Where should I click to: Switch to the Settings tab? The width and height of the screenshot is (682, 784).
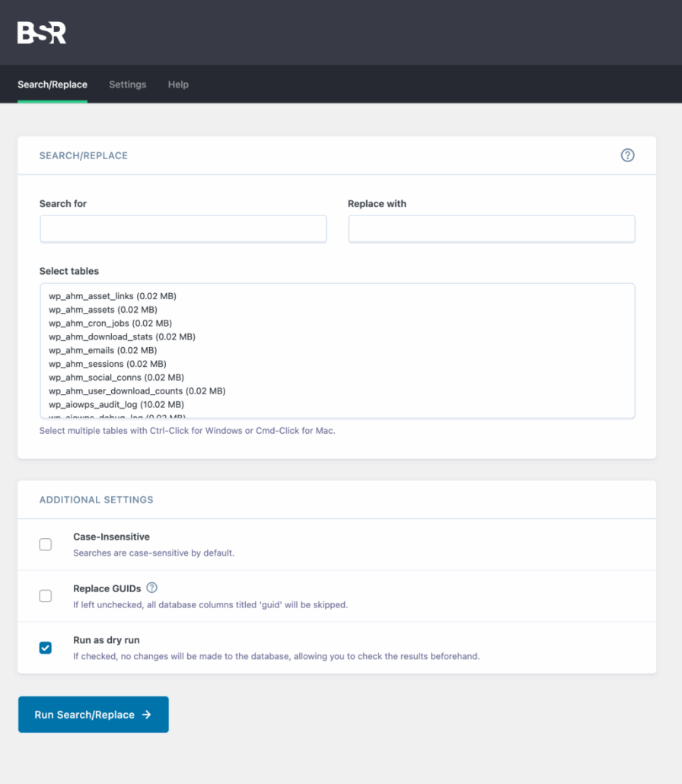coord(127,84)
